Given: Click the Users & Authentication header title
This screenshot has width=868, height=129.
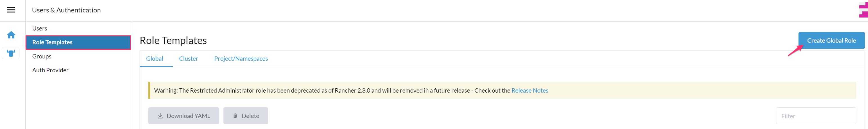Looking at the screenshot, I should coord(66,10).
